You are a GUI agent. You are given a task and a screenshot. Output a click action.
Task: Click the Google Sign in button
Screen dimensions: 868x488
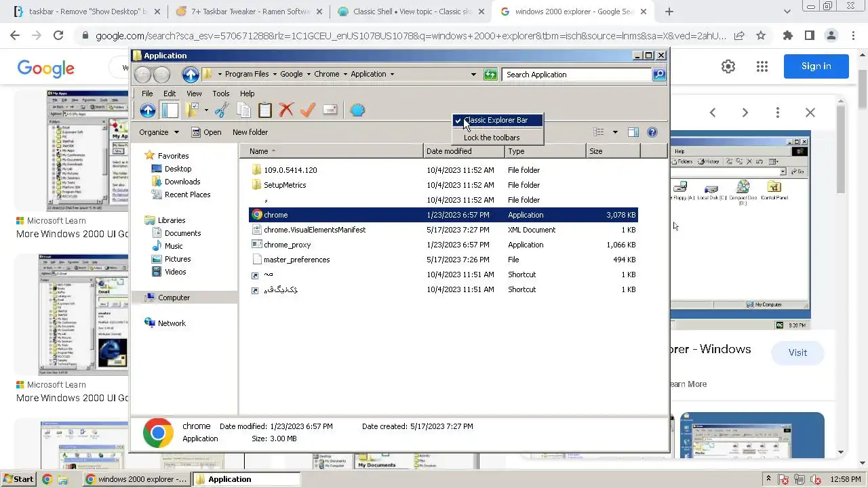coord(816,66)
